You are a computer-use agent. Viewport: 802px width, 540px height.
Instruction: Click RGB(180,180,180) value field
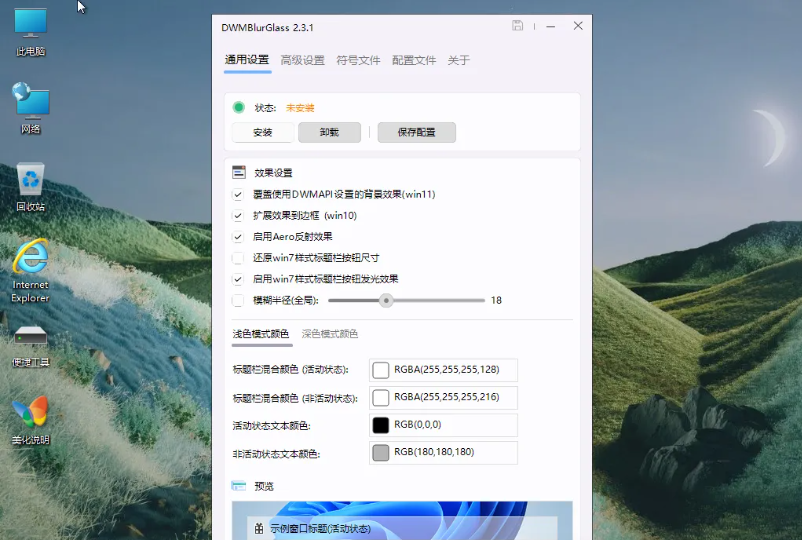(443, 453)
